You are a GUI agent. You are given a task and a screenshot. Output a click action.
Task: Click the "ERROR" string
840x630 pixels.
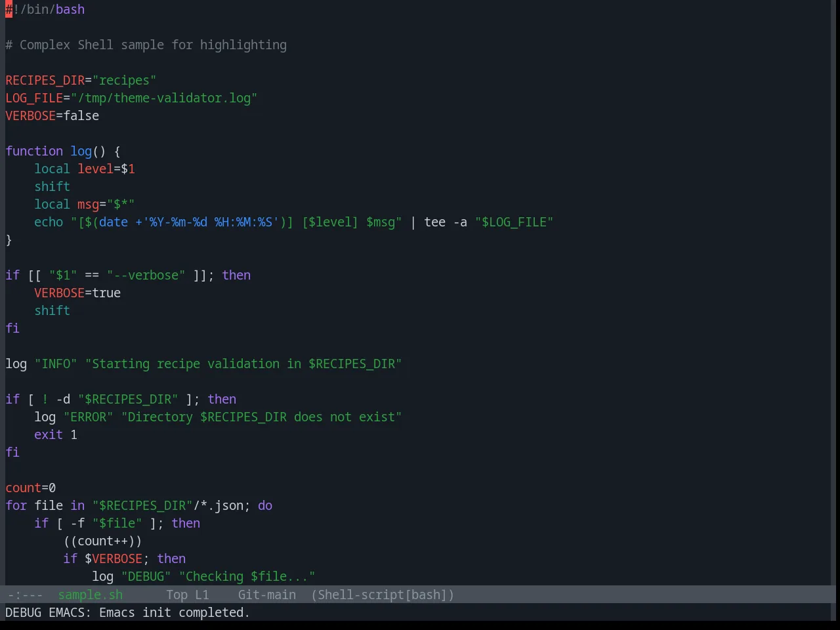click(89, 417)
